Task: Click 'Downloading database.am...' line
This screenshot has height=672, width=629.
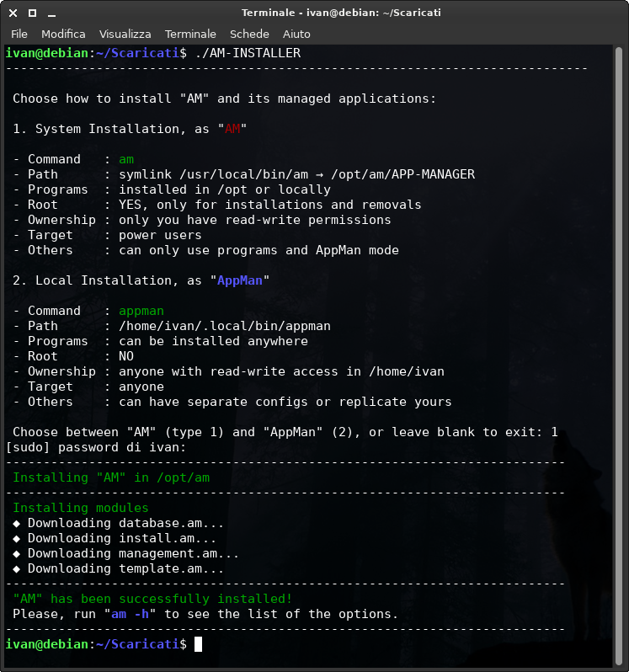Action: pyautogui.click(x=118, y=523)
